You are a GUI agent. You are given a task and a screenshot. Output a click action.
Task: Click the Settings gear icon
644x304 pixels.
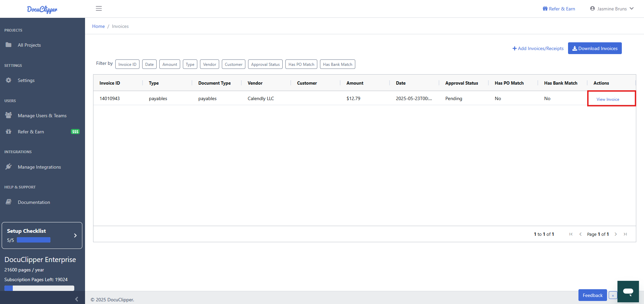click(x=8, y=80)
